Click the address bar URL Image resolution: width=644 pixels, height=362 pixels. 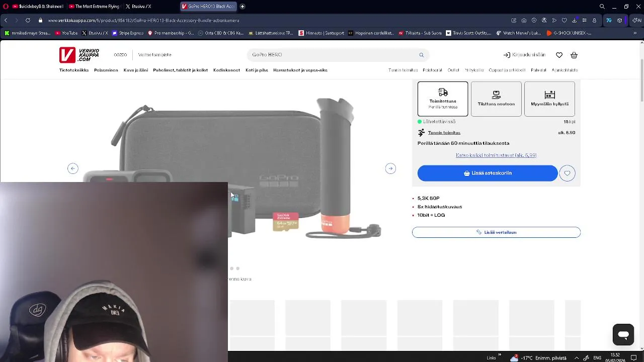[x=143, y=21]
